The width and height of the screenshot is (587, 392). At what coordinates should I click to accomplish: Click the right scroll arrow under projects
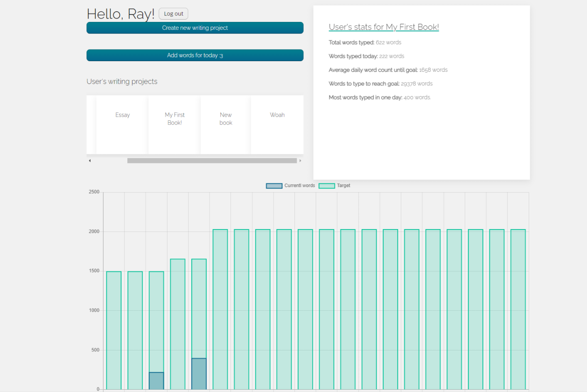tap(300, 161)
